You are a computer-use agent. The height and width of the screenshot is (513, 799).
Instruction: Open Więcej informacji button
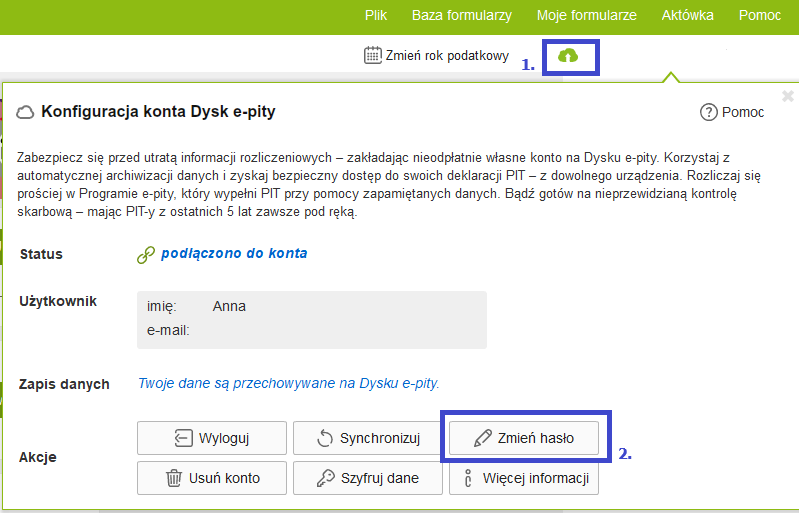pyautogui.click(x=524, y=478)
